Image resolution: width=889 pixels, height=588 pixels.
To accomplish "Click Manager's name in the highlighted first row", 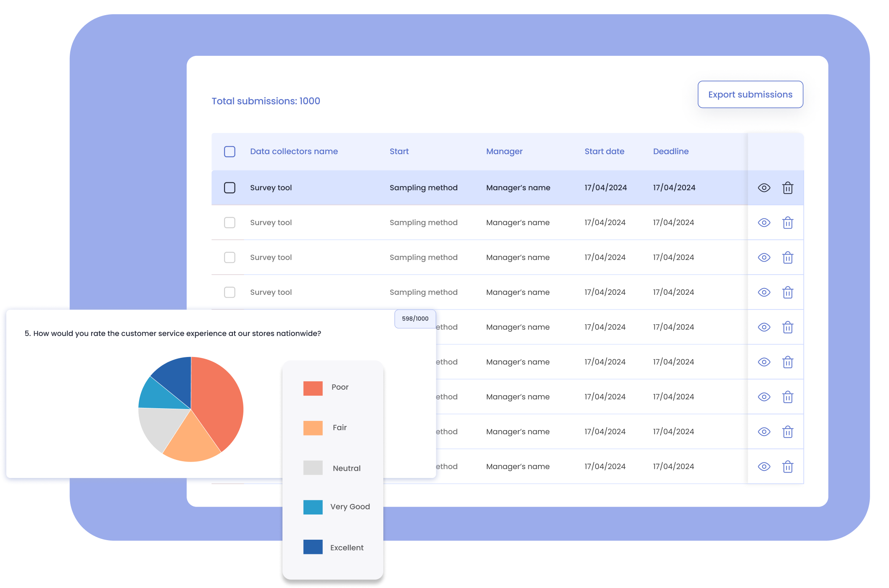I will [518, 188].
